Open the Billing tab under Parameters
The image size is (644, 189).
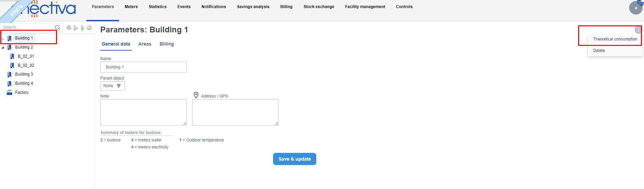(x=167, y=44)
